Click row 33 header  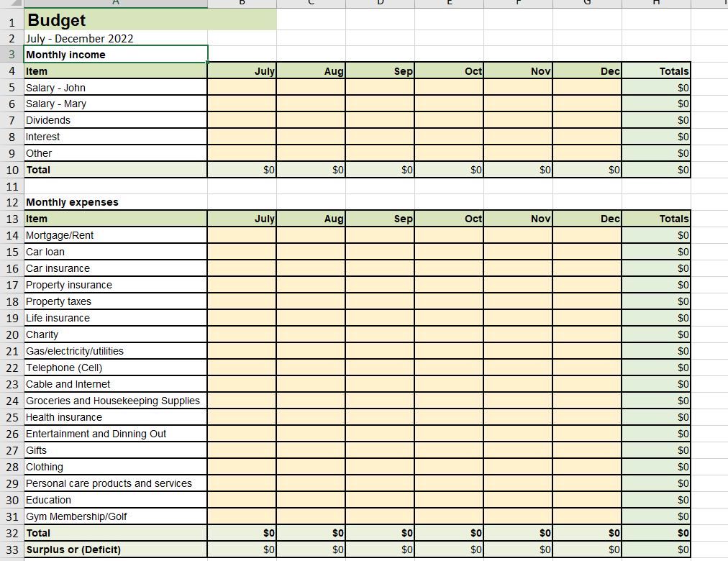tap(12, 549)
